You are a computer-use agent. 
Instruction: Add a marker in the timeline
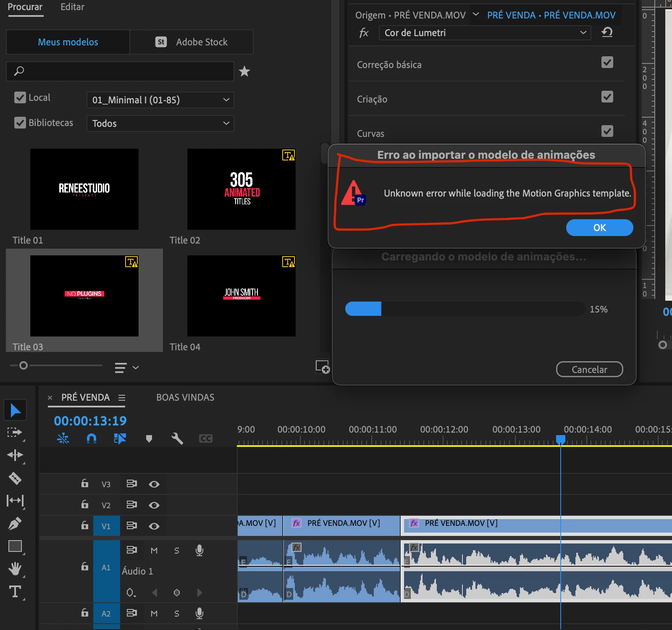point(149,438)
